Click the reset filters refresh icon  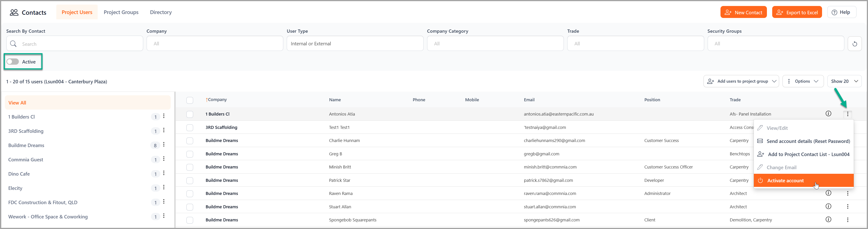(x=854, y=44)
